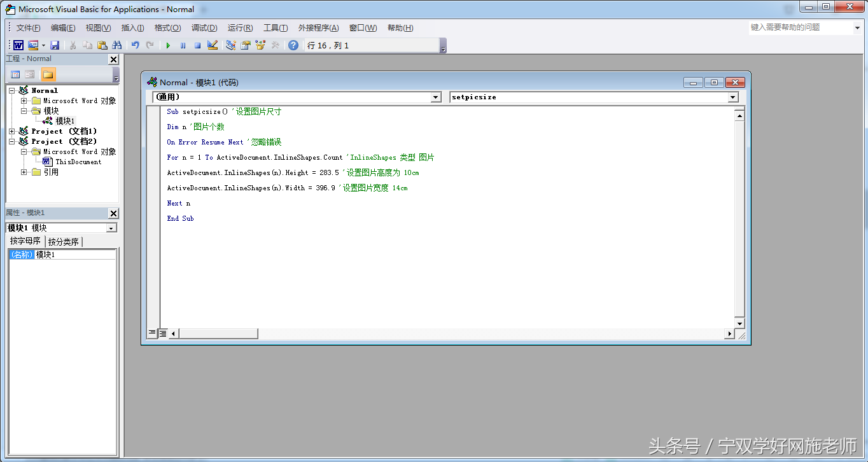Open the 文件(F) menu

tap(28, 28)
